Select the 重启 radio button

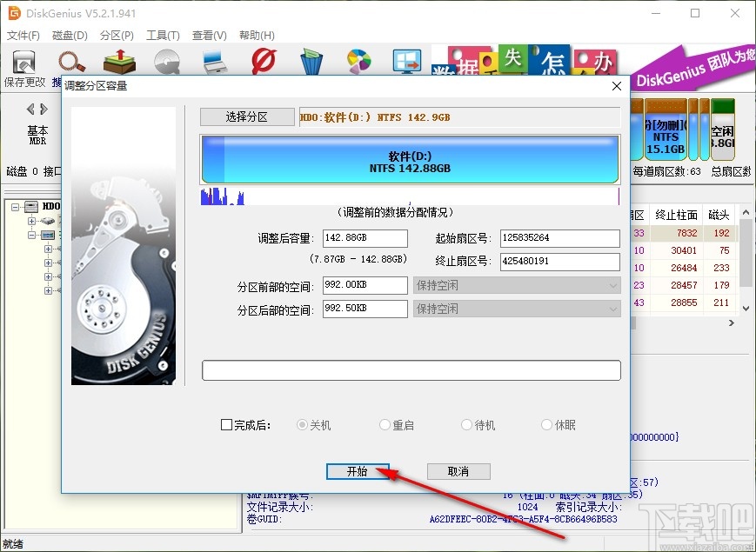point(384,424)
